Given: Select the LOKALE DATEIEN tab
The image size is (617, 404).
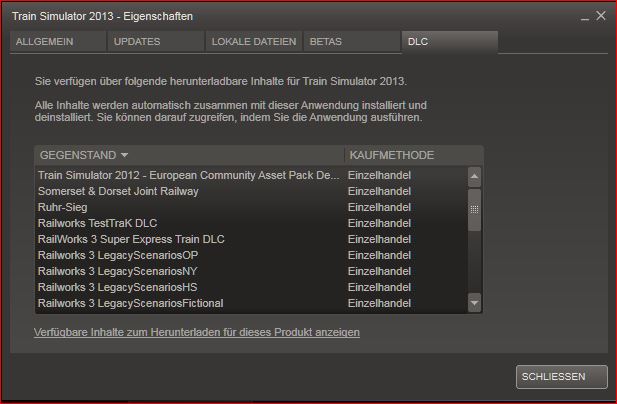Looking at the screenshot, I should [x=254, y=42].
